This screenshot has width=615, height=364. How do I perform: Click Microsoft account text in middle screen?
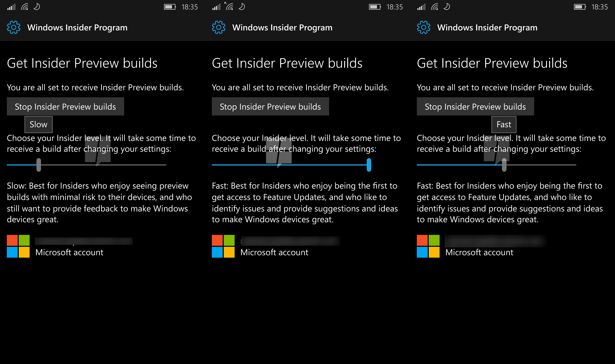[x=274, y=253]
